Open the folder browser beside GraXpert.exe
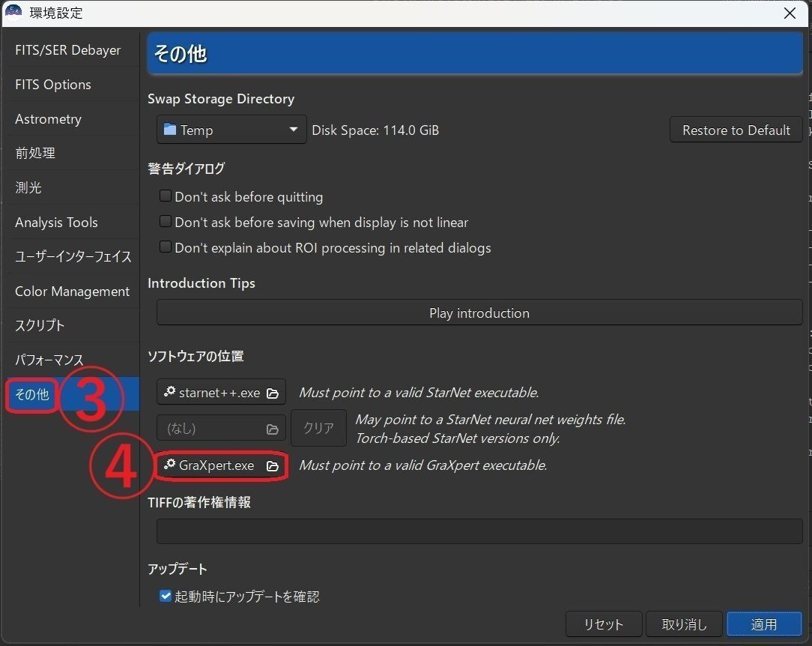This screenshot has height=646, width=812. (x=273, y=465)
